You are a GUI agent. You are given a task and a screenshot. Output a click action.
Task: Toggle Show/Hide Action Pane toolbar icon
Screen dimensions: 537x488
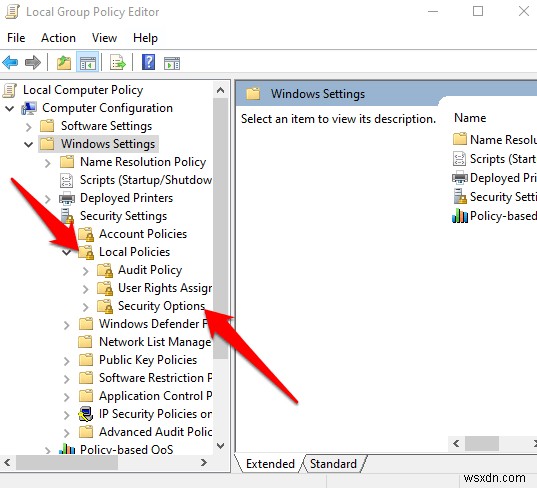[x=172, y=63]
